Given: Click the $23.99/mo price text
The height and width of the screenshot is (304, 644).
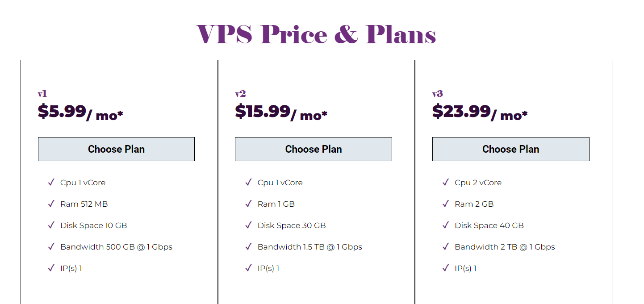Looking at the screenshot, I should [x=480, y=112].
